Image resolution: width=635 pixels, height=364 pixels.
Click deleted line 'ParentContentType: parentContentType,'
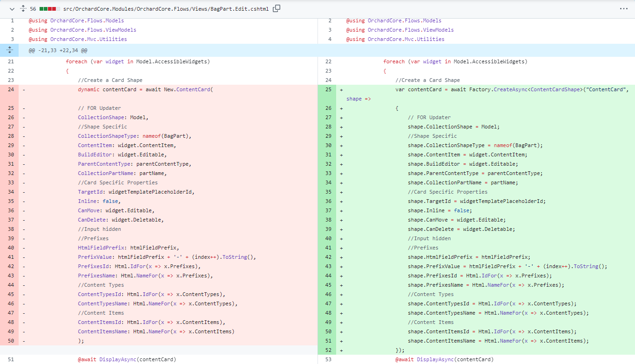click(135, 164)
